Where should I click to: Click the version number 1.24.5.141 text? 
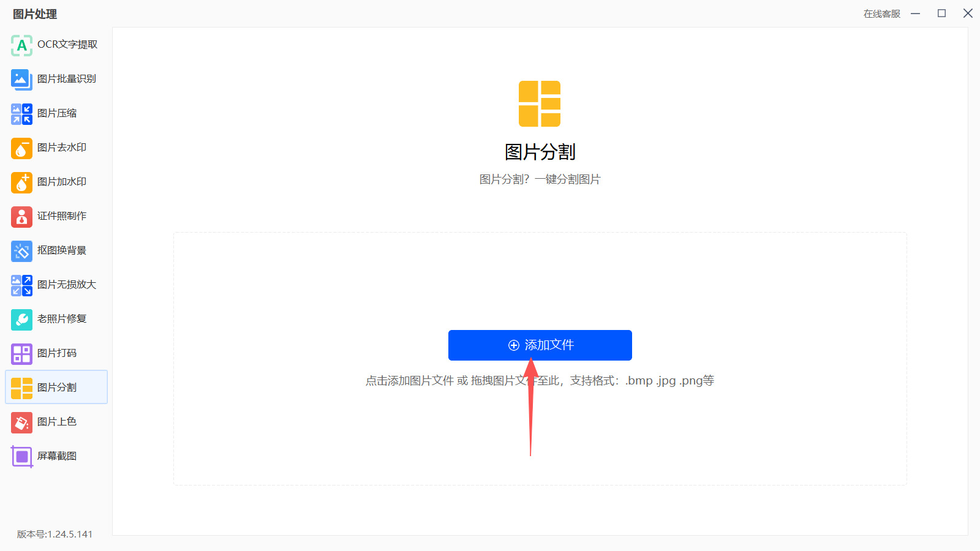54,534
